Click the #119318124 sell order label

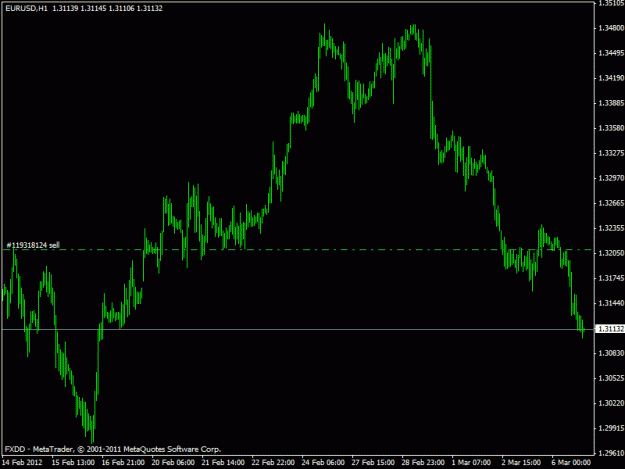33,245
